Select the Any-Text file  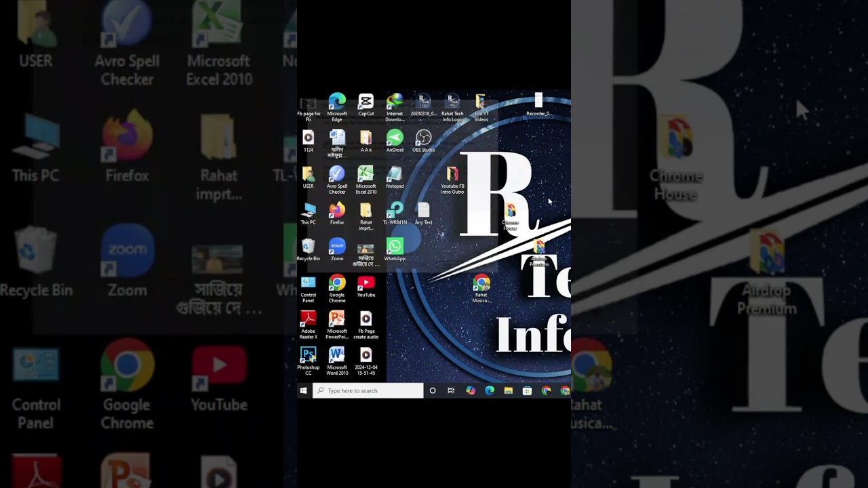[x=424, y=213]
